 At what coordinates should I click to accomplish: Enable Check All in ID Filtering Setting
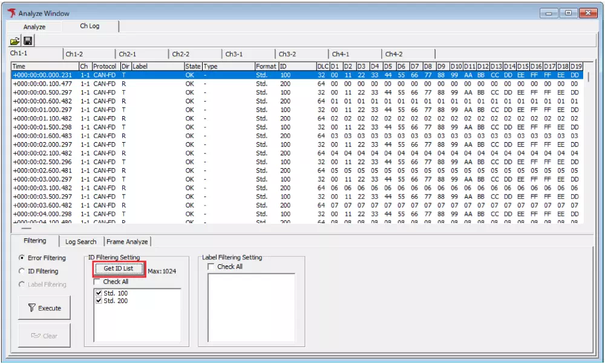pos(97,281)
